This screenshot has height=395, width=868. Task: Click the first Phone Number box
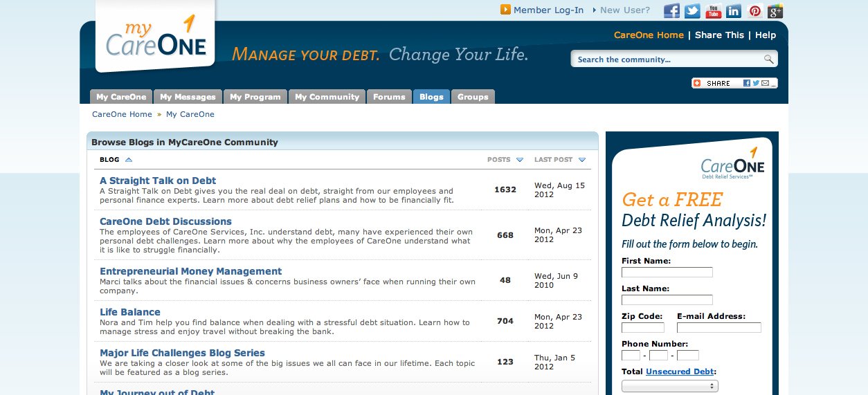coord(631,356)
